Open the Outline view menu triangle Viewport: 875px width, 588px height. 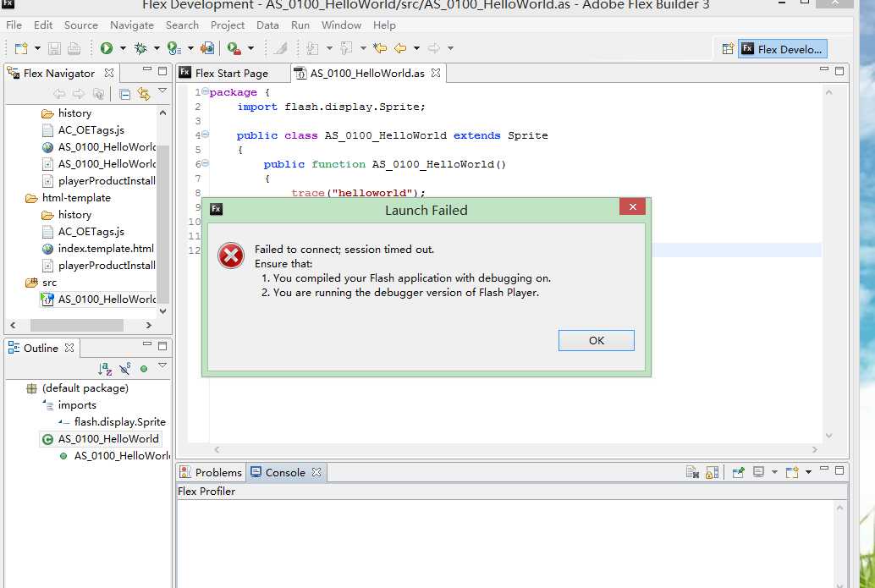click(162, 365)
